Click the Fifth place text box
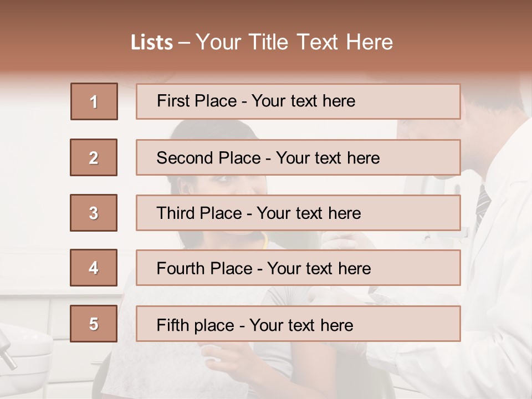This screenshot has width=532, height=399. coord(298,324)
